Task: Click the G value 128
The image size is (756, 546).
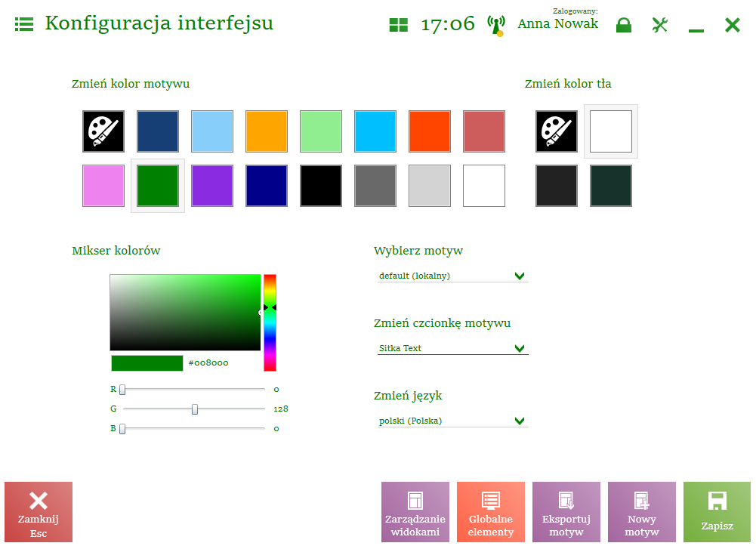Action: point(281,409)
